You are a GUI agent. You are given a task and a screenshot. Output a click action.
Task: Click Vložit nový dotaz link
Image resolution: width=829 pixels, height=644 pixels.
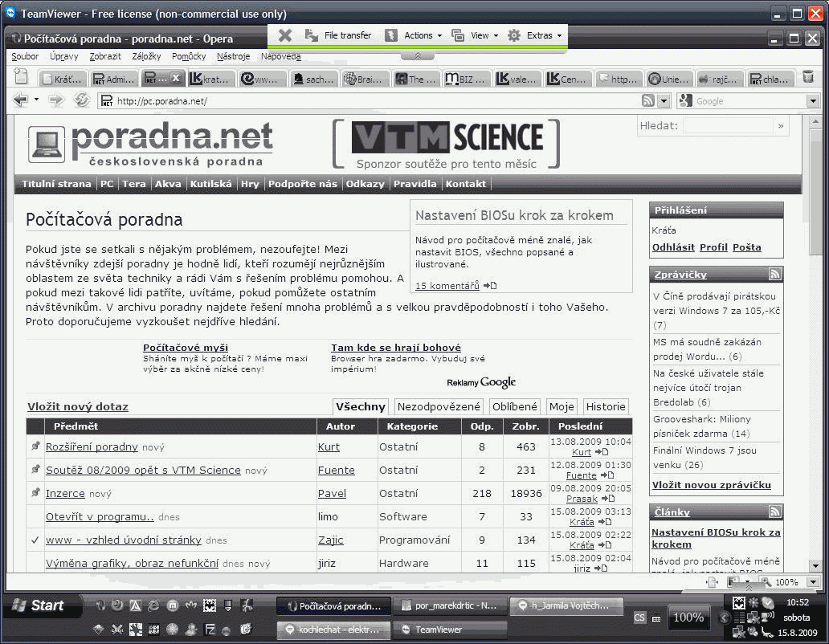pyautogui.click(x=78, y=407)
